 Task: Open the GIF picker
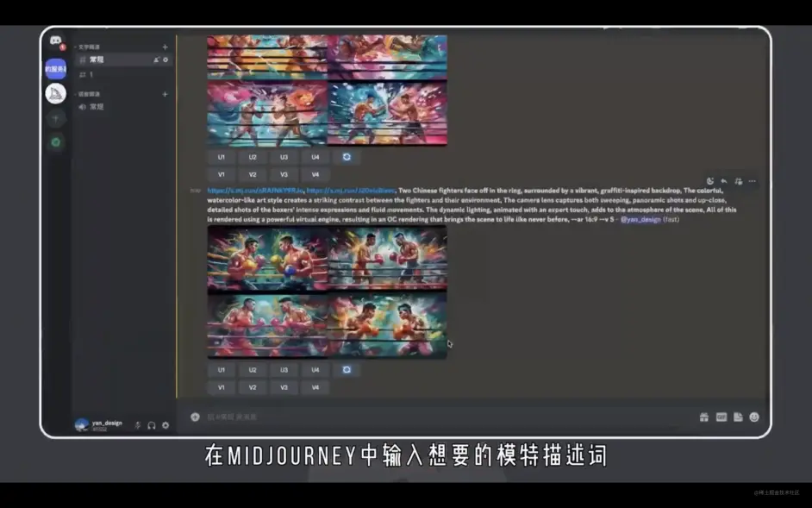click(x=721, y=417)
